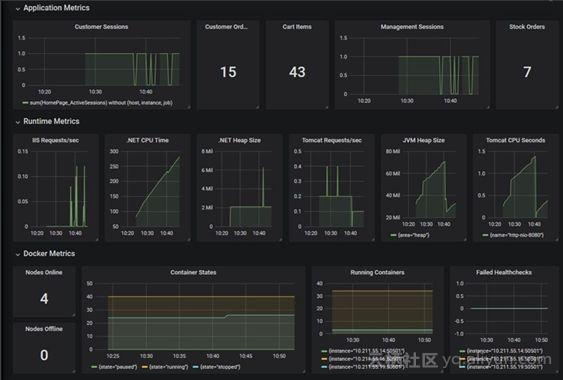Toggle the {area="heap"} legend series
This screenshot has height=380, width=563.
tap(414, 235)
